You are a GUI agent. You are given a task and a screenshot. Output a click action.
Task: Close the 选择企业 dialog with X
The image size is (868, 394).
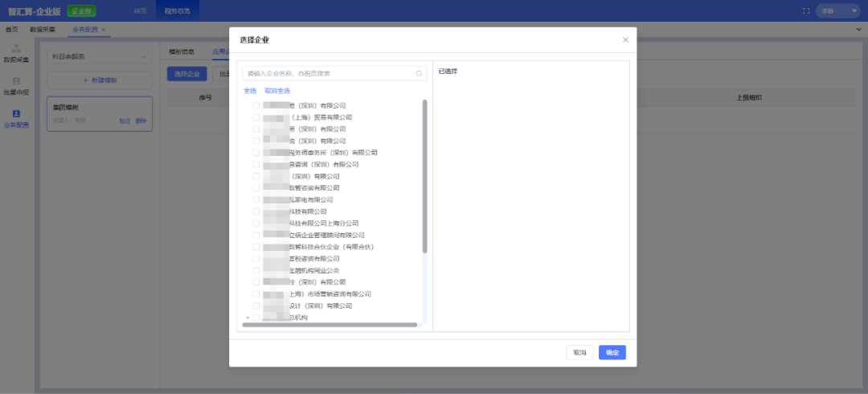pyautogui.click(x=625, y=40)
